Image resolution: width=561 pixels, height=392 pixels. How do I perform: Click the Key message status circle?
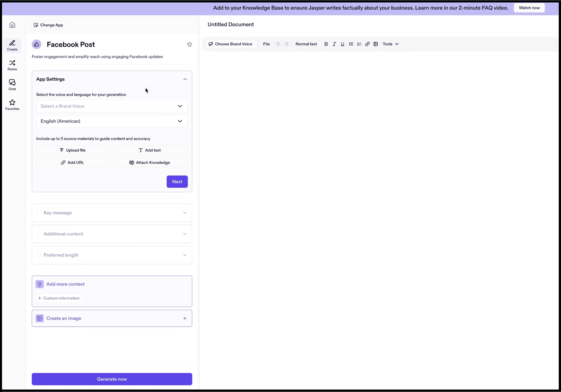(x=39, y=213)
